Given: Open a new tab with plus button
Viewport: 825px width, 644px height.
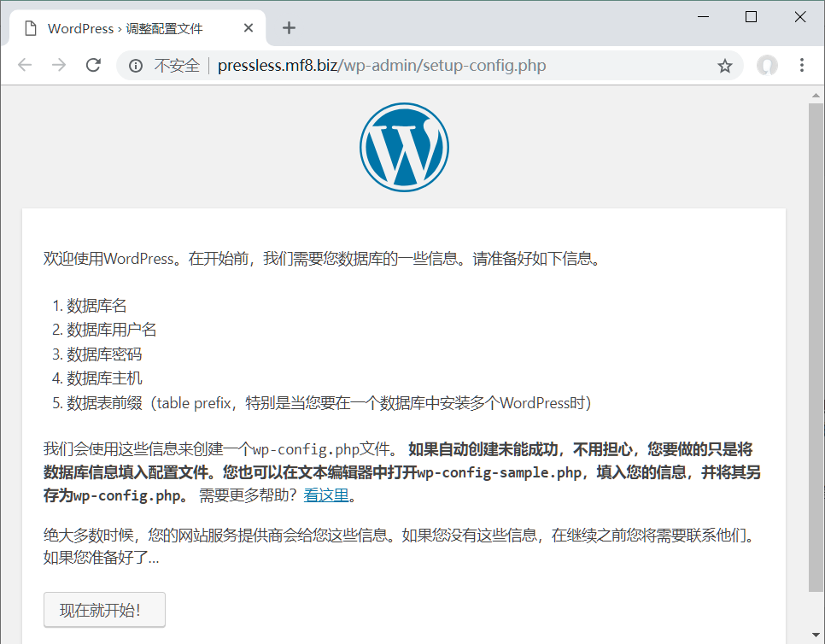Looking at the screenshot, I should (289, 28).
